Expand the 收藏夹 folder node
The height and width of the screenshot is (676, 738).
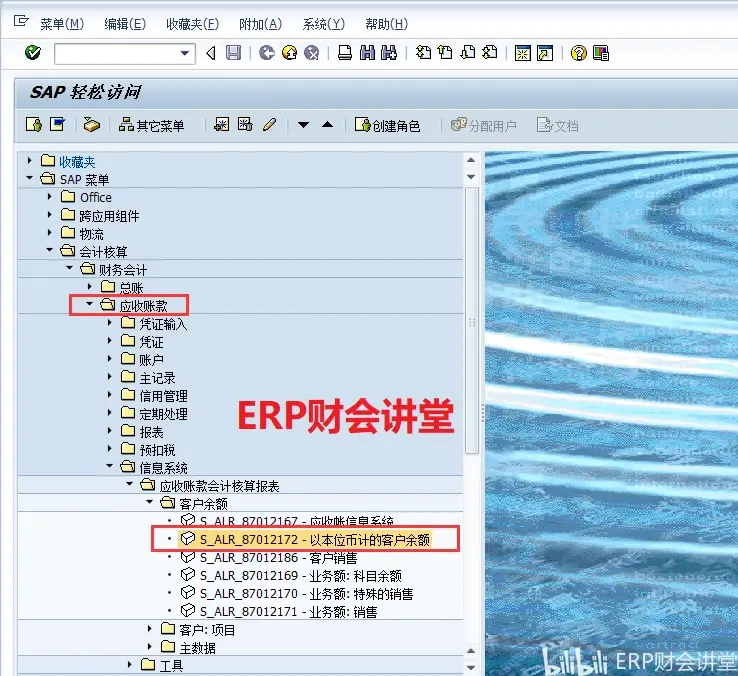point(29,161)
